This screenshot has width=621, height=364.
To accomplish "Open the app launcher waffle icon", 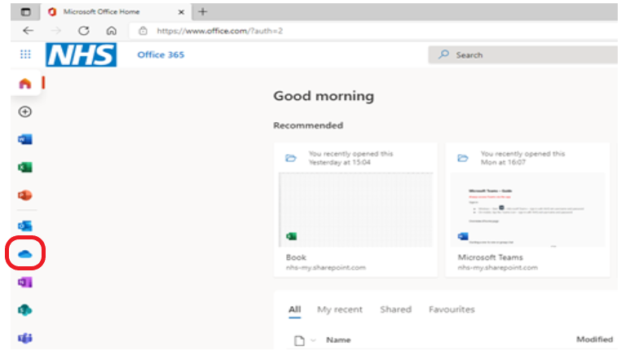I will (25, 55).
